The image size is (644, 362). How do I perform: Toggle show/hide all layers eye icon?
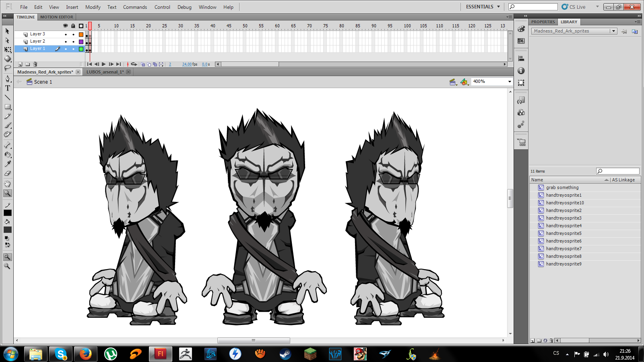[x=65, y=26]
